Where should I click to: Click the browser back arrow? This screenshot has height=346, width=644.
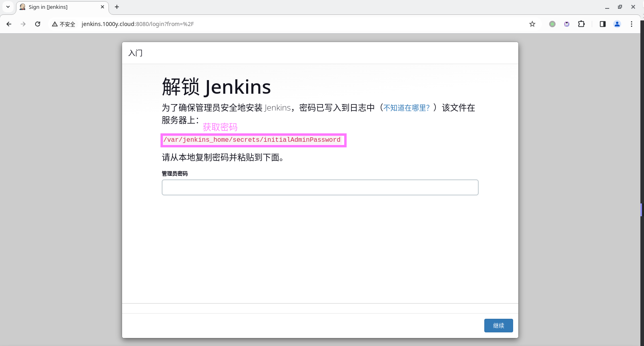click(9, 24)
